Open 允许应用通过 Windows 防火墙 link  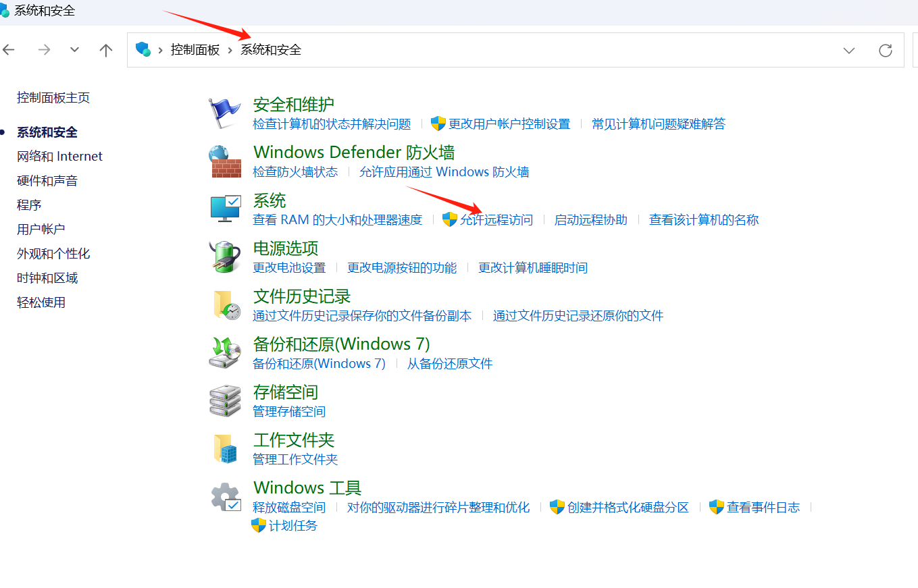444,172
